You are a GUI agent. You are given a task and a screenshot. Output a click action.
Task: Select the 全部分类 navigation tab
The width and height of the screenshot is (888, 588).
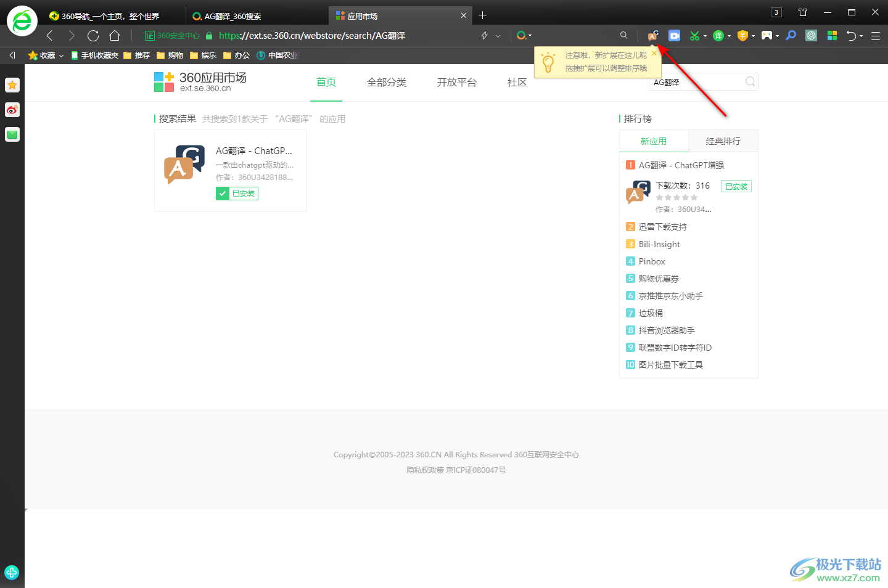click(387, 83)
